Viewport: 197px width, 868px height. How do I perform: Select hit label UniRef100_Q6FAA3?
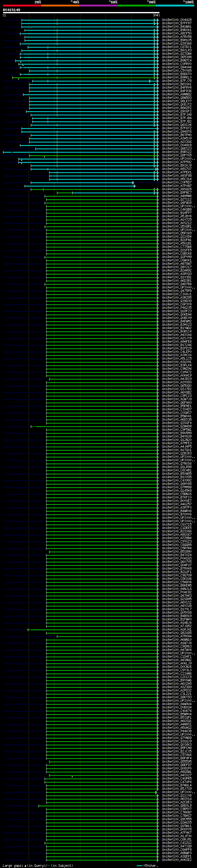(x=177, y=403)
